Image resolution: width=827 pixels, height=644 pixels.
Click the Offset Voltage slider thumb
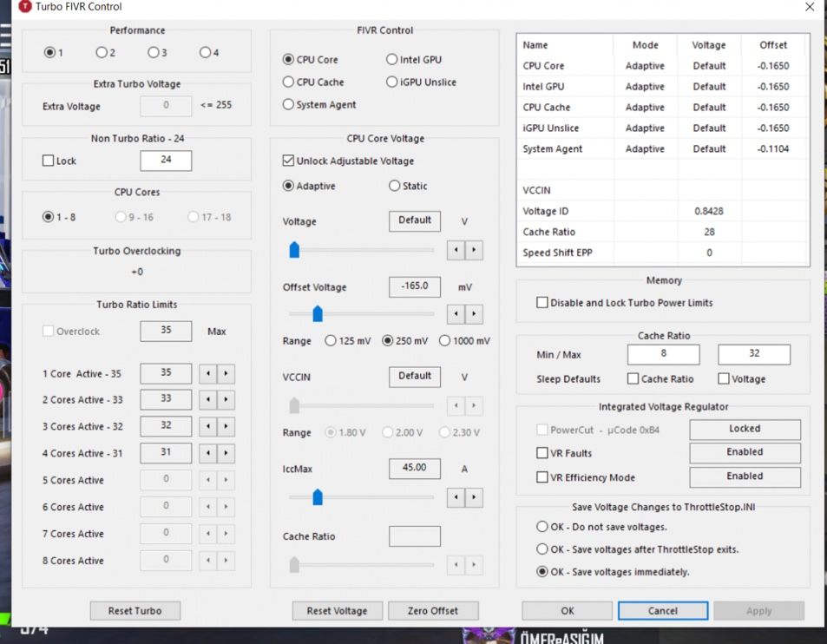[x=318, y=314]
